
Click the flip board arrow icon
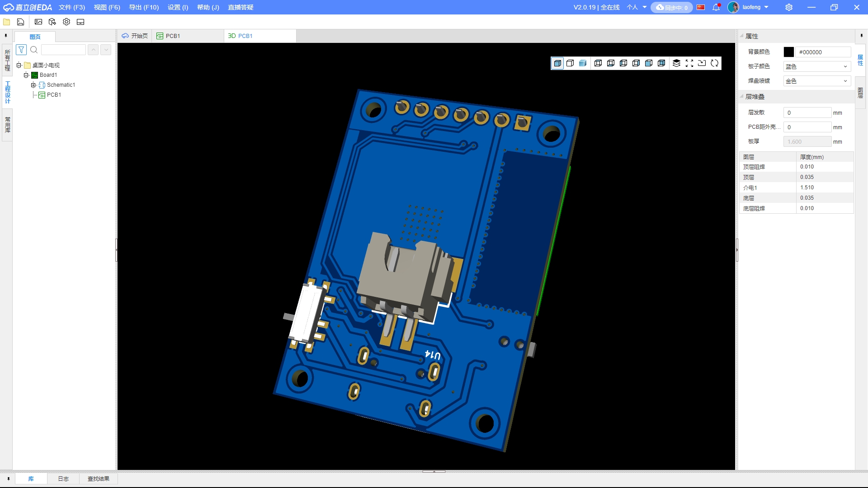pos(702,63)
